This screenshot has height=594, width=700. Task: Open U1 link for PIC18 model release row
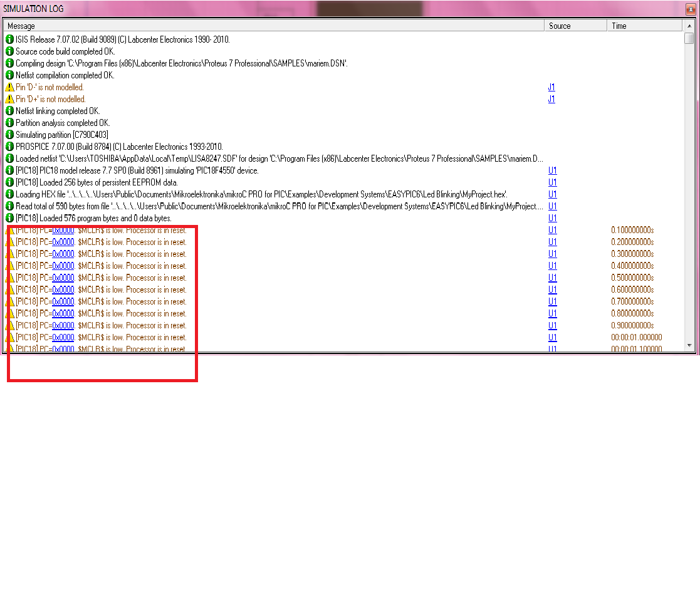(x=552, y=170)
